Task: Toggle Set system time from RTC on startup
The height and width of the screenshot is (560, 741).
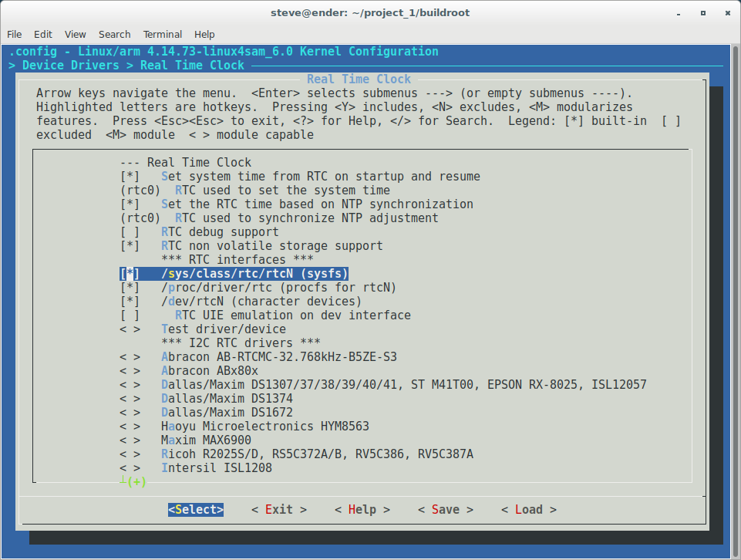Action: coord(130,177)
